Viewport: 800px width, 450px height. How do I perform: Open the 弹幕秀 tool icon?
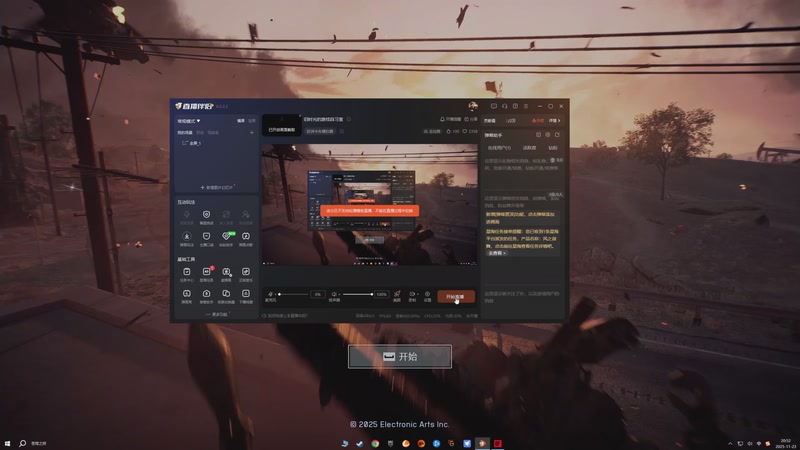coord(187,296)
